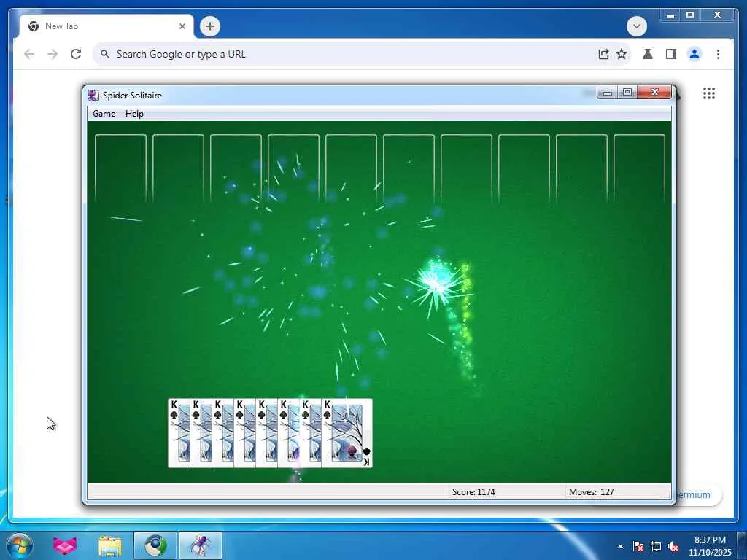Close the New Tab browser tab
The height and width of the screenshot is (560, 747).
182,26
